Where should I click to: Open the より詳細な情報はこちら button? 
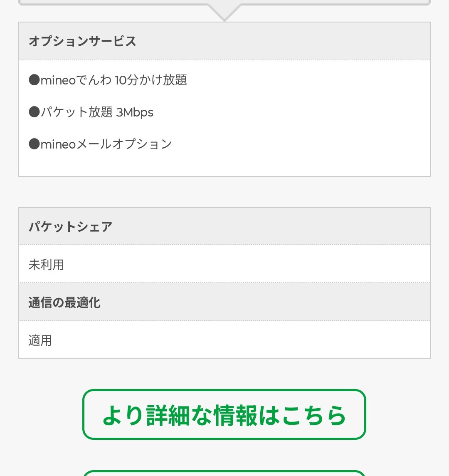click(224, 414)
